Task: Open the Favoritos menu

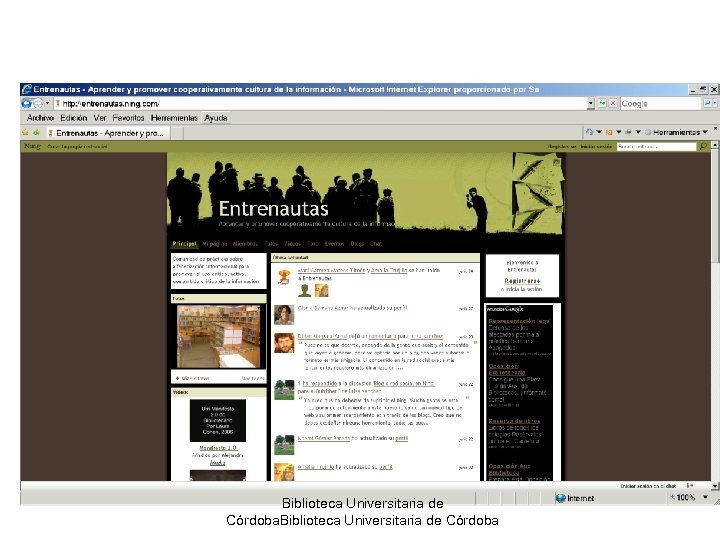Action: pos(128,118)
